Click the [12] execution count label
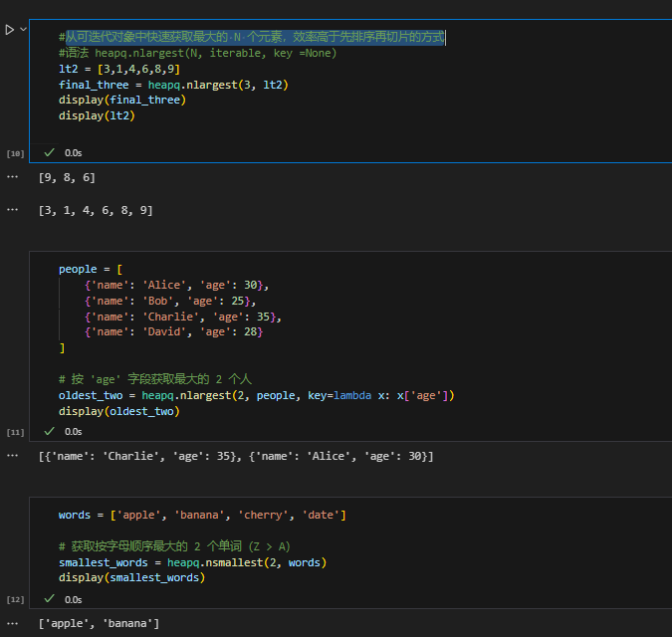672x637 pixels. [15, 600]
